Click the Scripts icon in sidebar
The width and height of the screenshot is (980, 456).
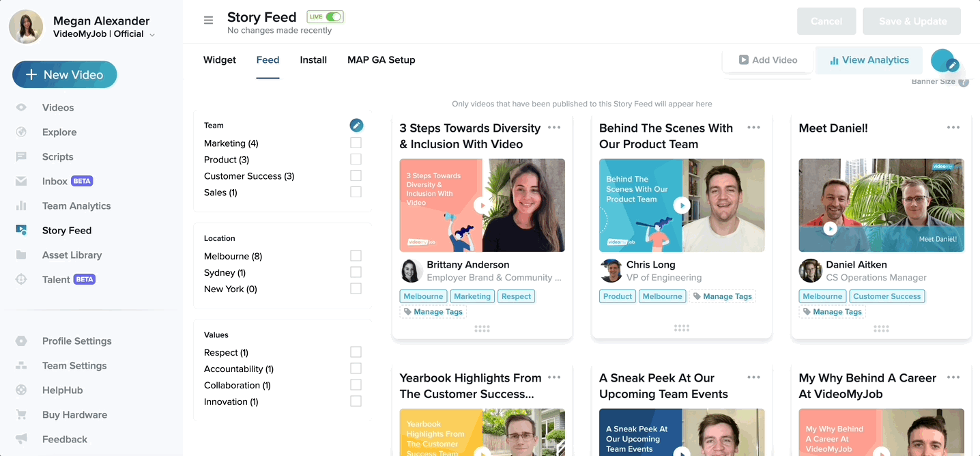[21, 156]
